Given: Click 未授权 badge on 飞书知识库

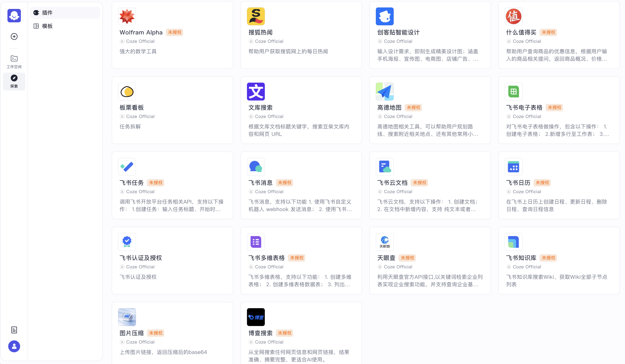Looking at the screenshot, I should tap(548, 258).
